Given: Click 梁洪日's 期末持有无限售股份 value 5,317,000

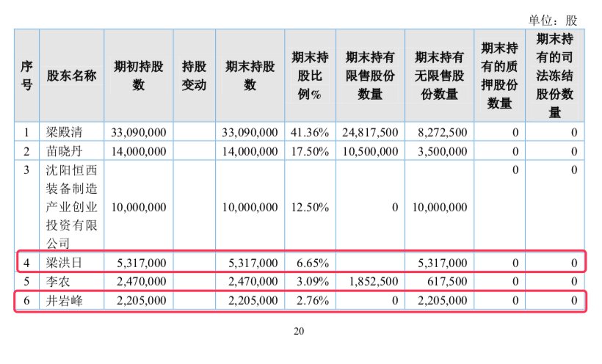Looking at the screenshot, I should (443, 263).
